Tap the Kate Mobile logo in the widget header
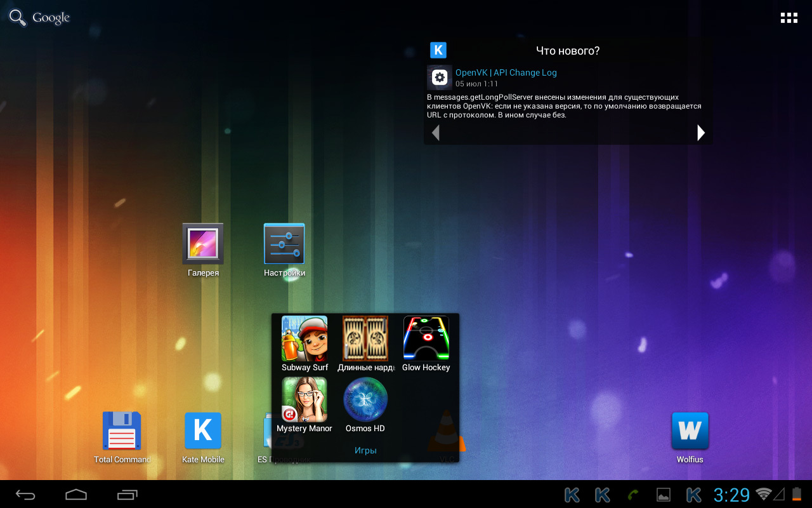 coord(438,50)
